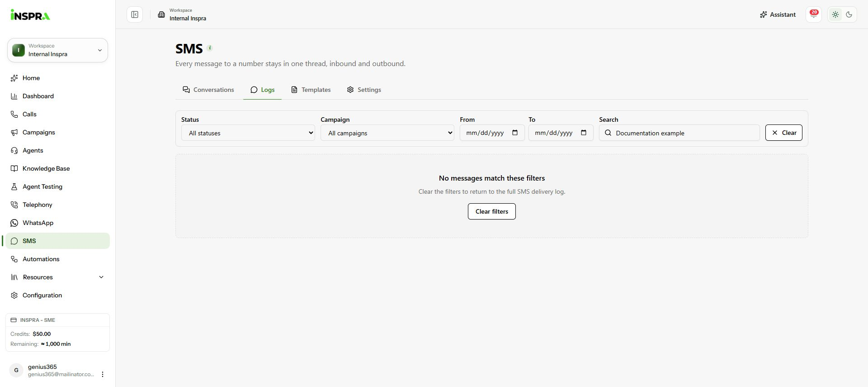Click the Agents headset icon
This screenshot has height=387, width=868.
(x=14, y=150)
